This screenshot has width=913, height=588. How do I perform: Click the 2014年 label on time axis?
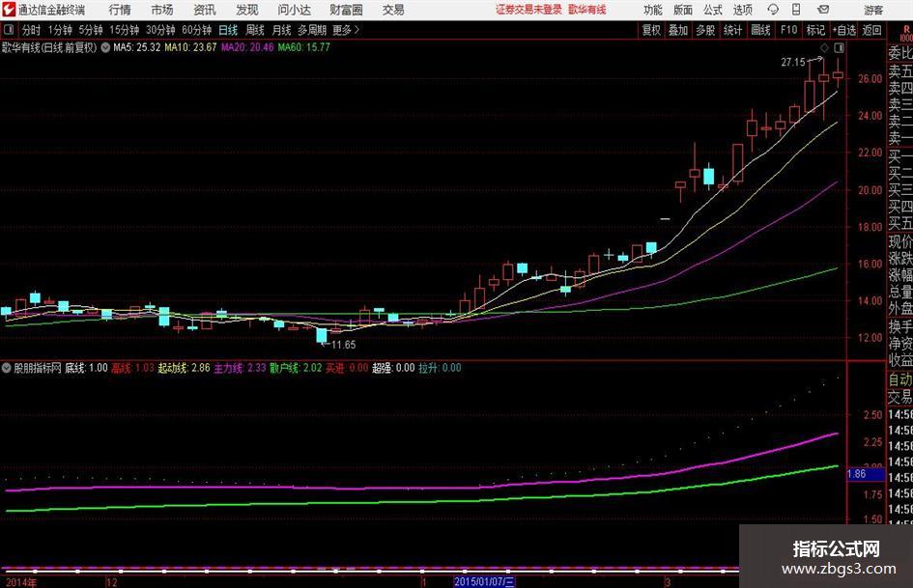click(21, 583)
